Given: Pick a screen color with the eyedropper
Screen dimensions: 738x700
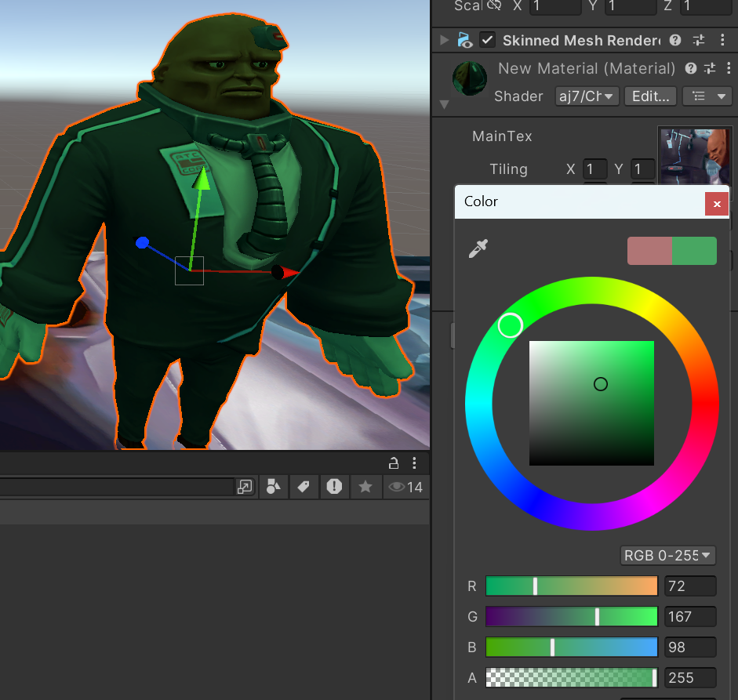Looking at the screenshot, I should point(478,248).
